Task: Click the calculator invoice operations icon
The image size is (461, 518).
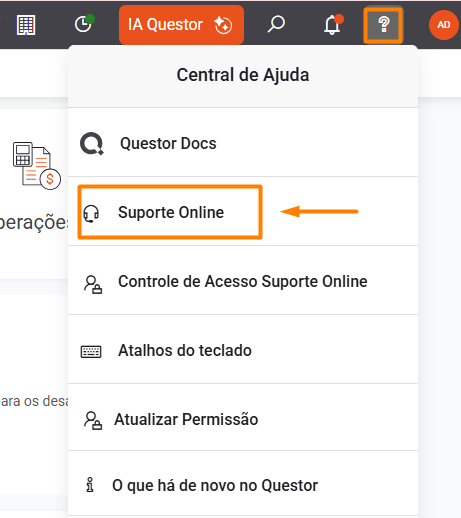Action: (x=37, y=166)
